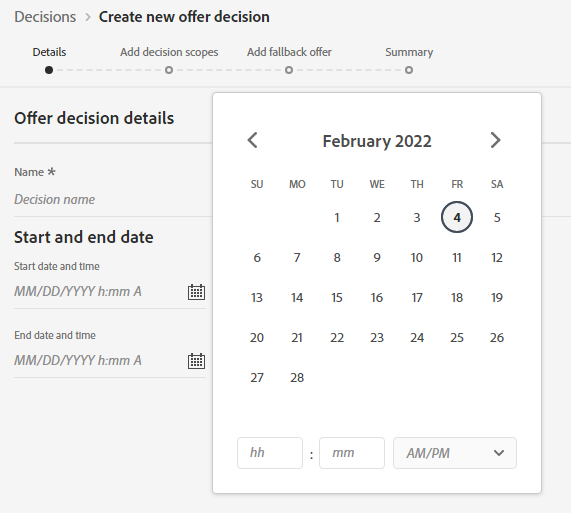The image size is (571, 513).
Task: Click the FR weekday header
Action: click(457, 184)
